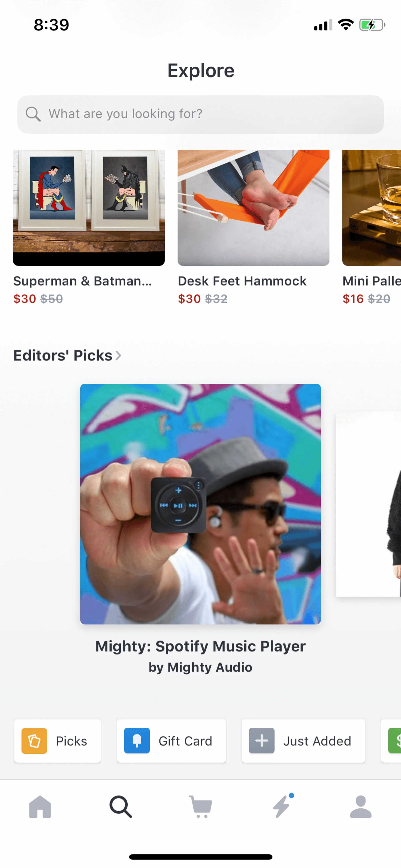Open the shopping cart tab
Screen dimensions: 401x868
(x=201, y=807)
